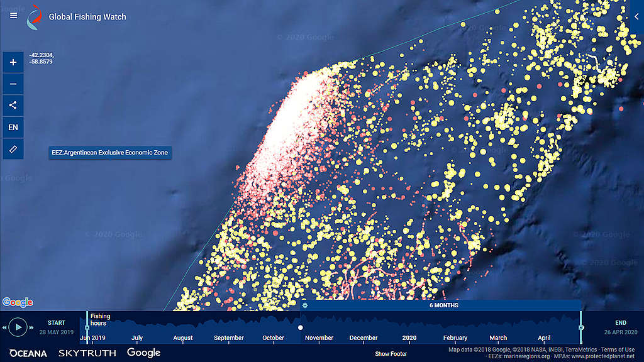Play the timeline animation
Screen dimensions: 644x362
point(19,327)
